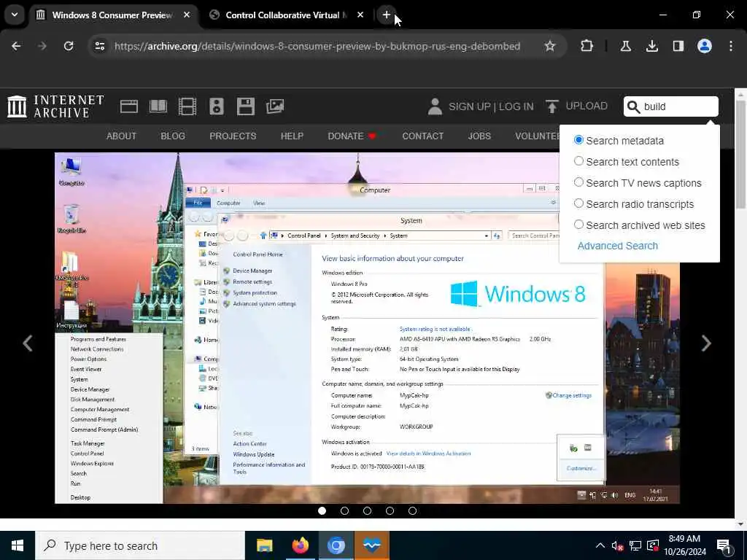Open the tab search dropdown arrow
Image resolution: width=747 pixels, height=560 pixels.
click(15, 15)
